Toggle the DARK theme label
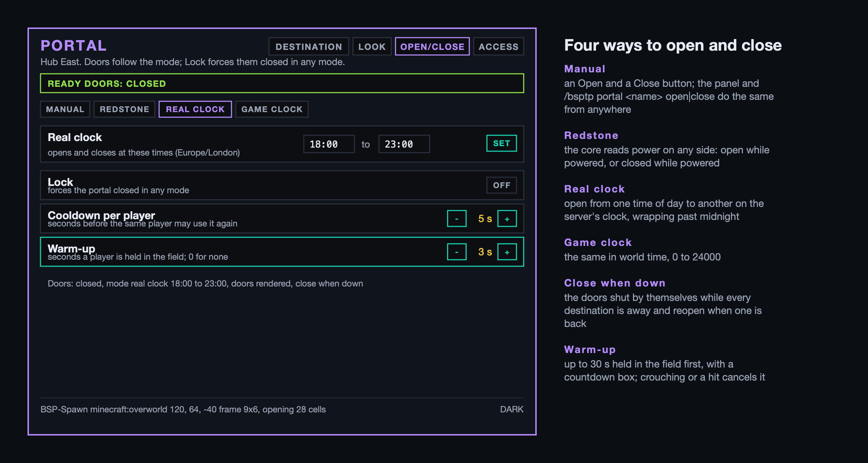Viewport: 868px width, 463px height. [x=512, y=409]
